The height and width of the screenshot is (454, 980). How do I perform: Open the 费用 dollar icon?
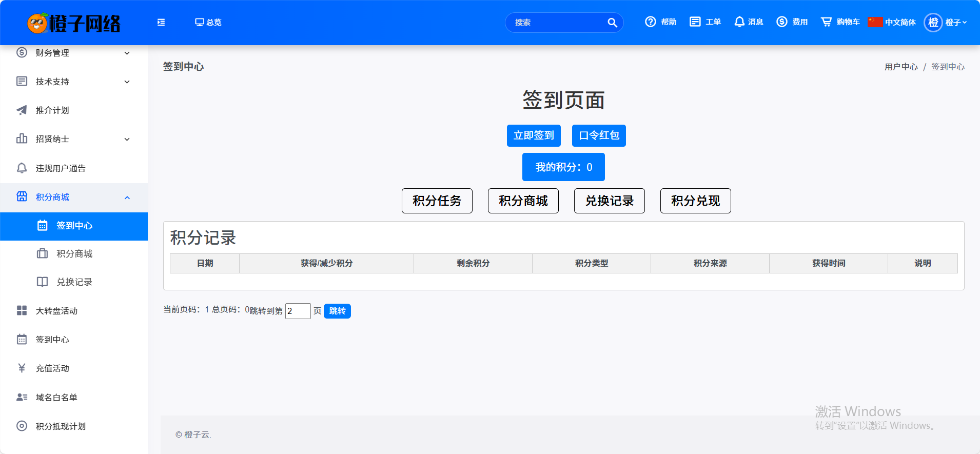pyautogui.click(x=782, y=22)
